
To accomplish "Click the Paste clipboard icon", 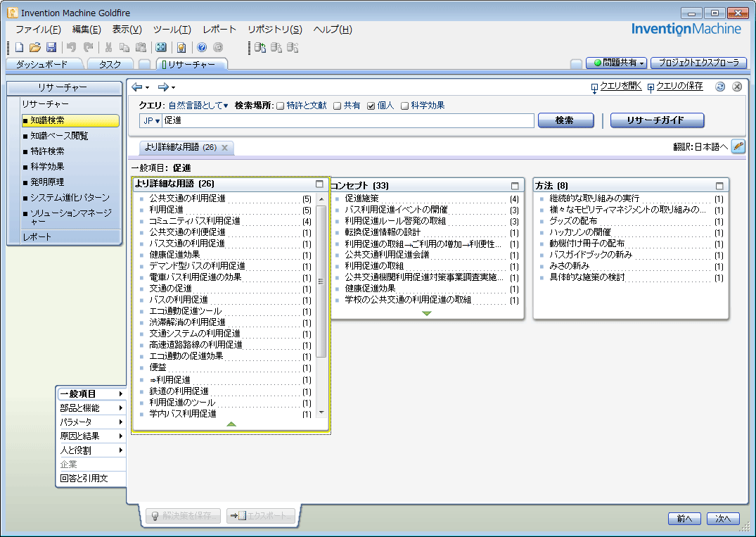I will point(141,46).
